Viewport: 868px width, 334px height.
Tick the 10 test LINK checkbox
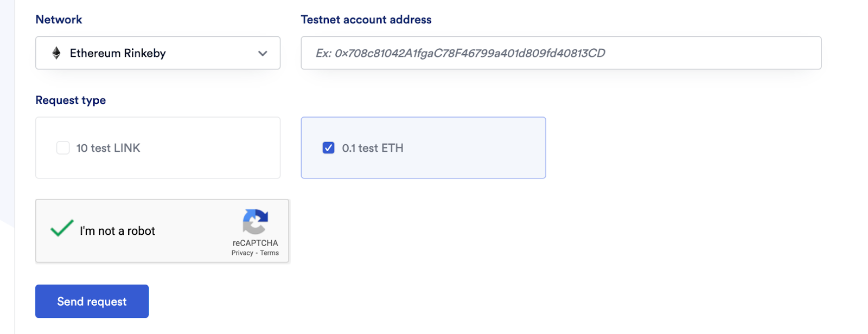tap(63, 148)
